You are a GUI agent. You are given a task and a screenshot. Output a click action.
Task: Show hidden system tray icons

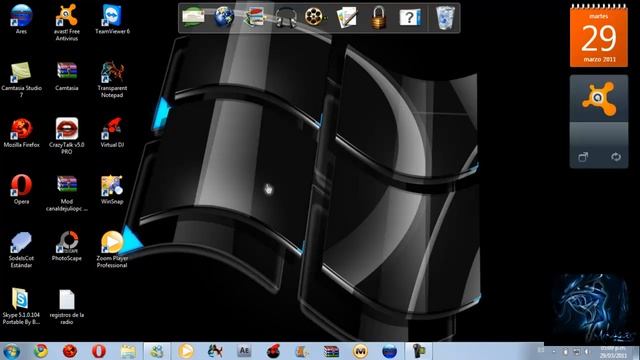pyautogui.click(x=554, y=351)
